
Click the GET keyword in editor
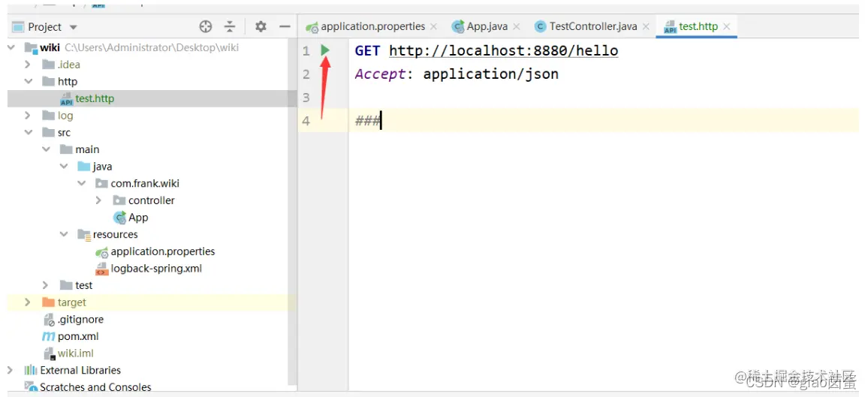pyautogui.click(x=368, y=51)
